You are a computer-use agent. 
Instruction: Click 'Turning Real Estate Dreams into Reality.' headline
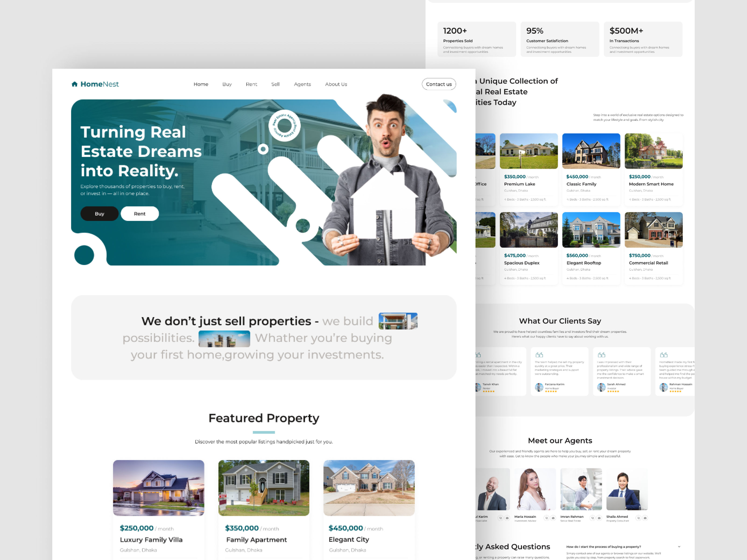(141, 151)
